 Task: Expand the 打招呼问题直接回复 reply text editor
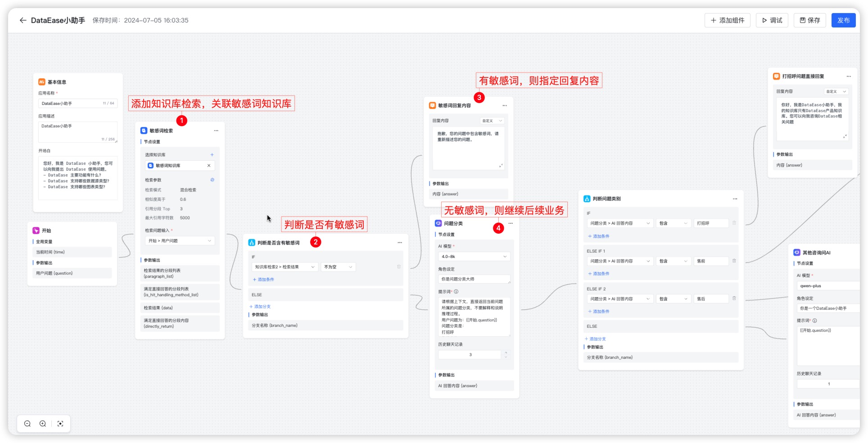(845, 136)
